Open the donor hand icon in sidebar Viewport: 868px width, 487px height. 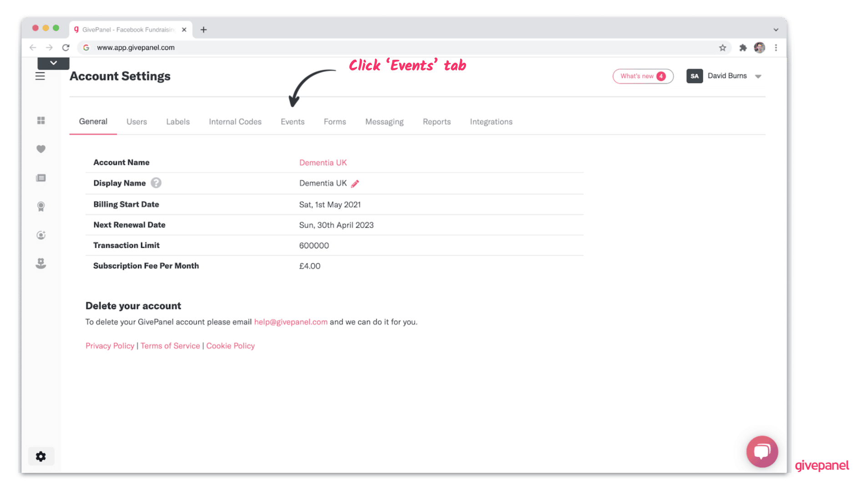coord(41,263)
